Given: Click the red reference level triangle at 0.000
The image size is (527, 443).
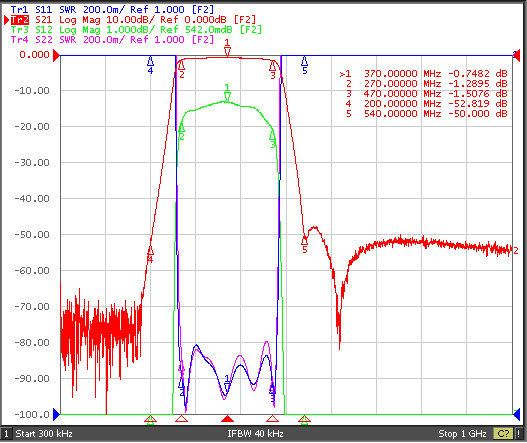Looking at the screenshot, I should (56, 55).
